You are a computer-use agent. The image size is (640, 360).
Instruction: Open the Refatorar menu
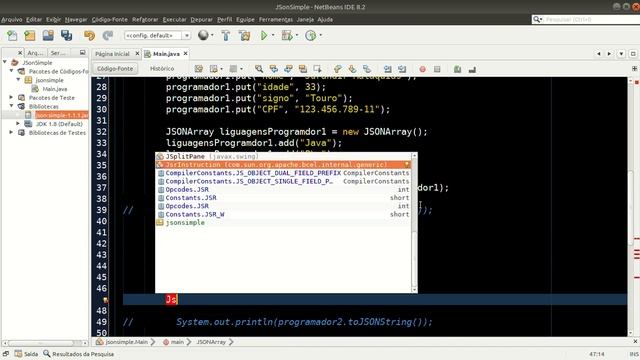[x=145, y=19]
